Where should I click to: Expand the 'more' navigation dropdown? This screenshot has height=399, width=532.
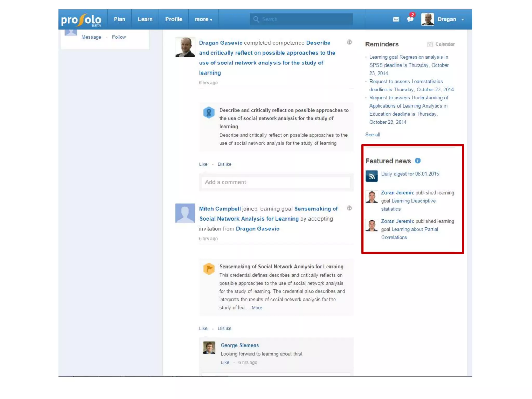(x=203, y=19)
